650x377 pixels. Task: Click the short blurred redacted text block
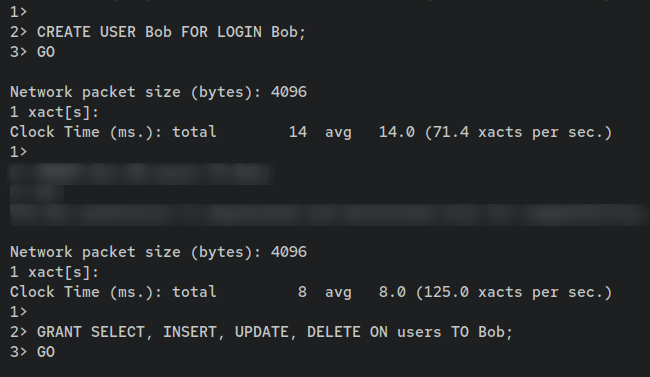click(x=36, y=194)
